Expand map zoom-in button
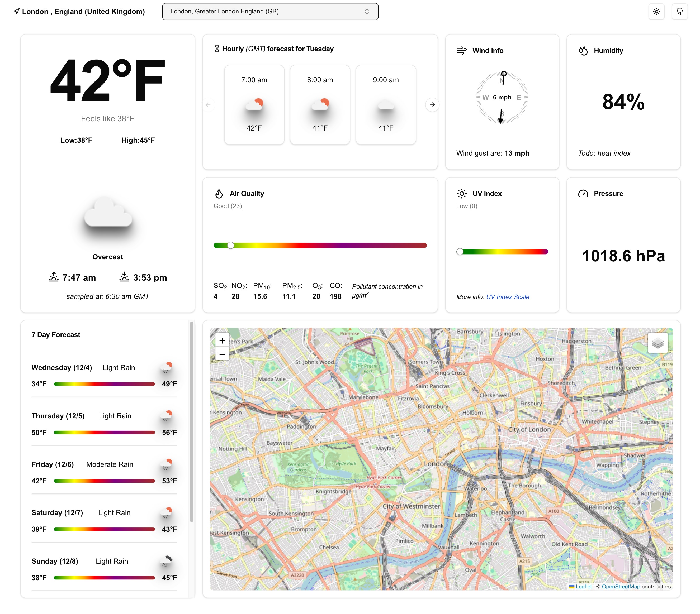700x614 pixels. pos(223,340)
